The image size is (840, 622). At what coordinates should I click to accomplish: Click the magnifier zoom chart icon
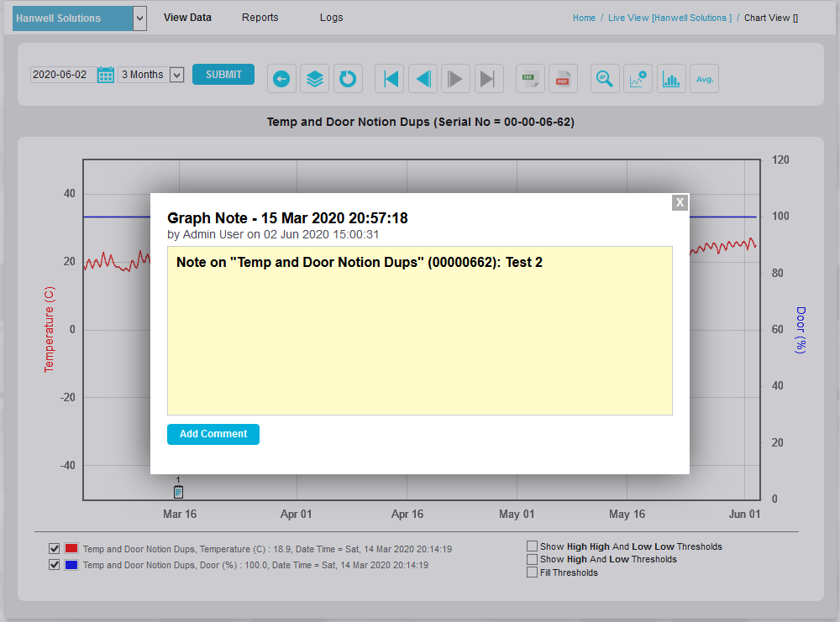604,79
